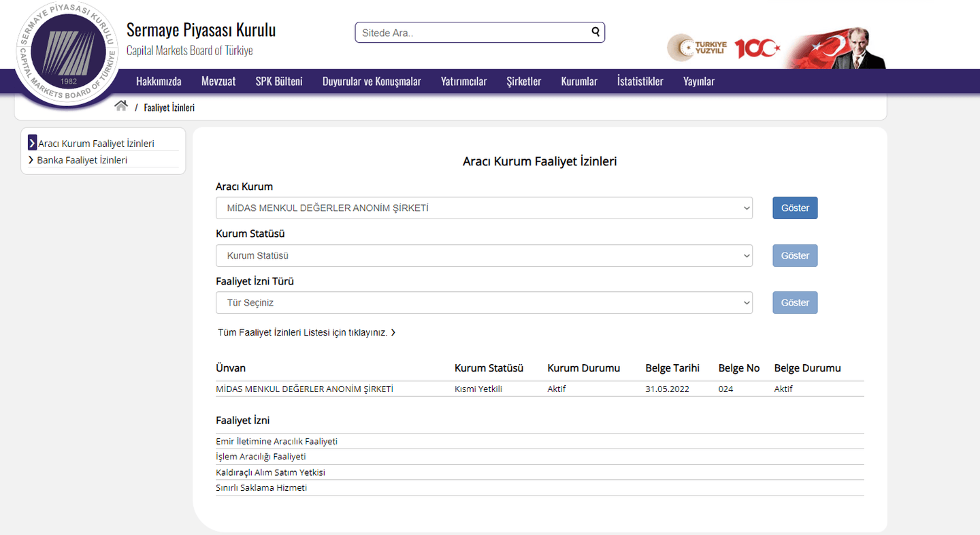Click the 100th anniversary logo
The height and width of the screenshot is (535, 980).
(x=756, y=48)
